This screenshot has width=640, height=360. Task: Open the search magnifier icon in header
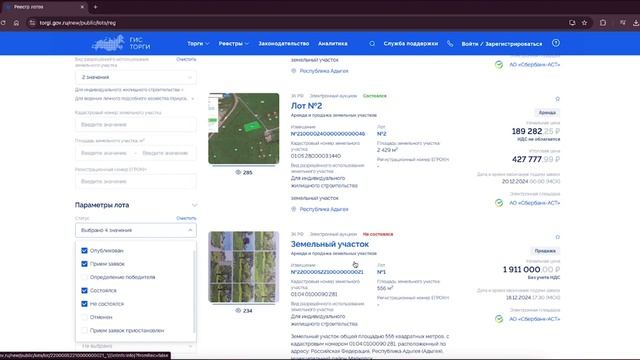point(372,43)
